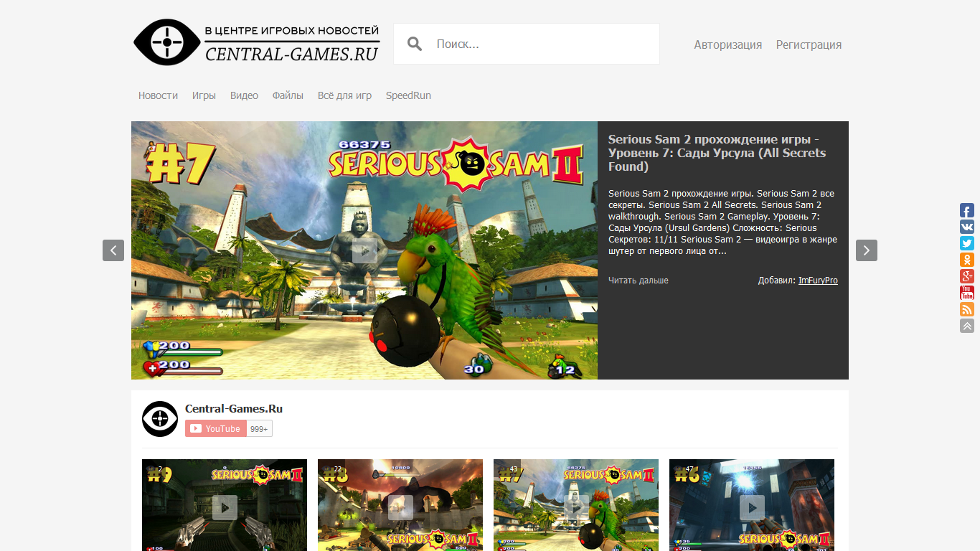The width and height of the screenshot is (980, 551).
Task: Open the ImFuryPro author profile link
Action: [x=818, y=281]
